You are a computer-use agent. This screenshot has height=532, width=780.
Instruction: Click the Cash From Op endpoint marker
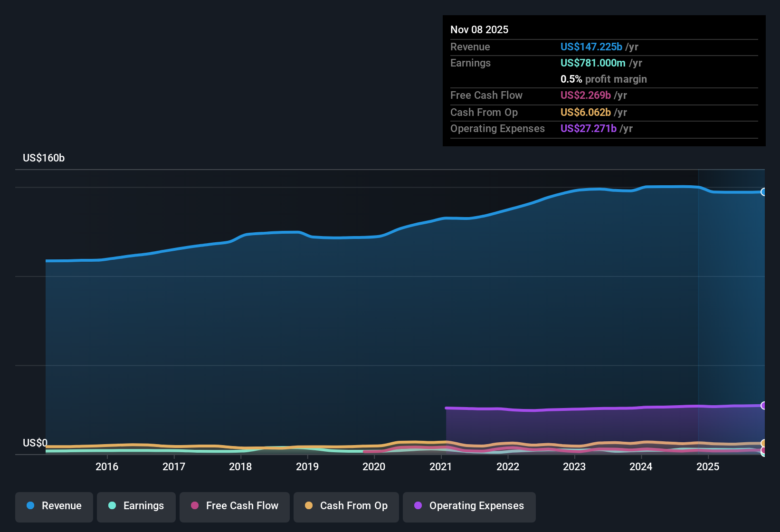point(764,443)
